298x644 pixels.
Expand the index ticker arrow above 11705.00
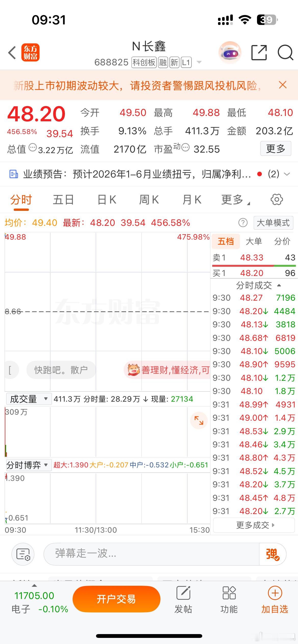34,585
